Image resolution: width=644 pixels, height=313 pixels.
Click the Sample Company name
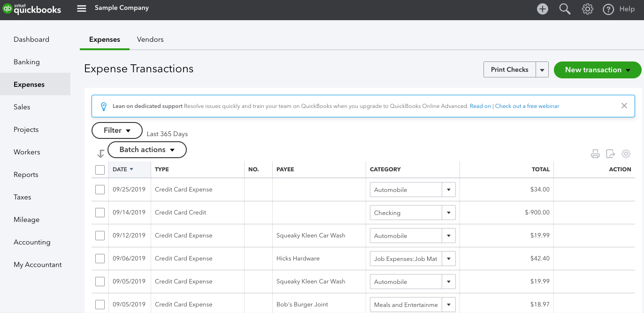pos(122,8)
